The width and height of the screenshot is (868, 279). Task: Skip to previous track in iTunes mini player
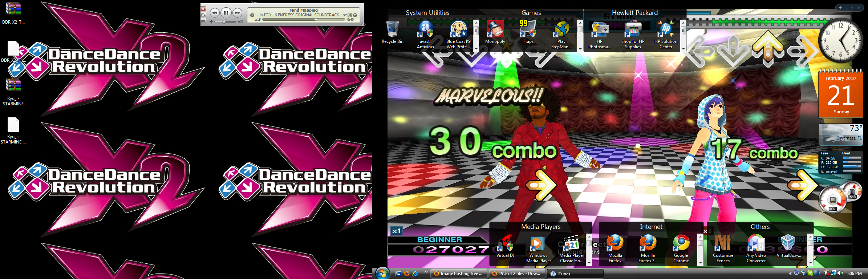click(x=215, y=13)
